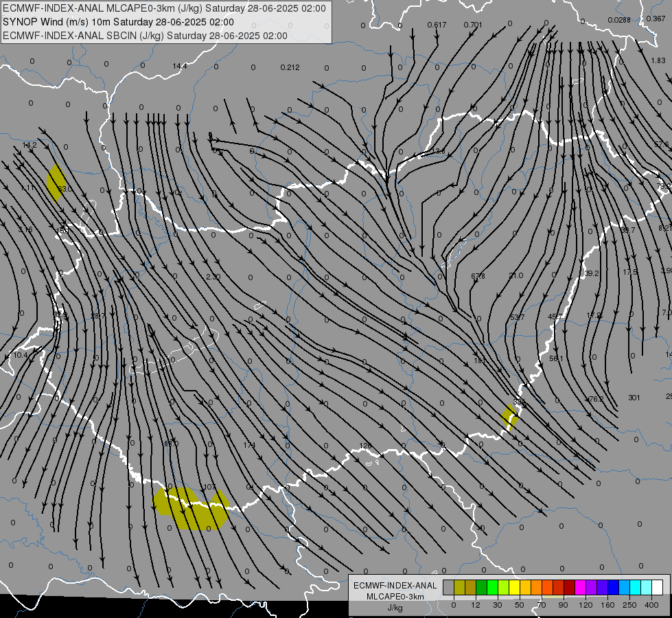Pick the brownish-gold legend swatch left of the 12 tick
This screenshot has height=618, width=672.
pos(471,588)
